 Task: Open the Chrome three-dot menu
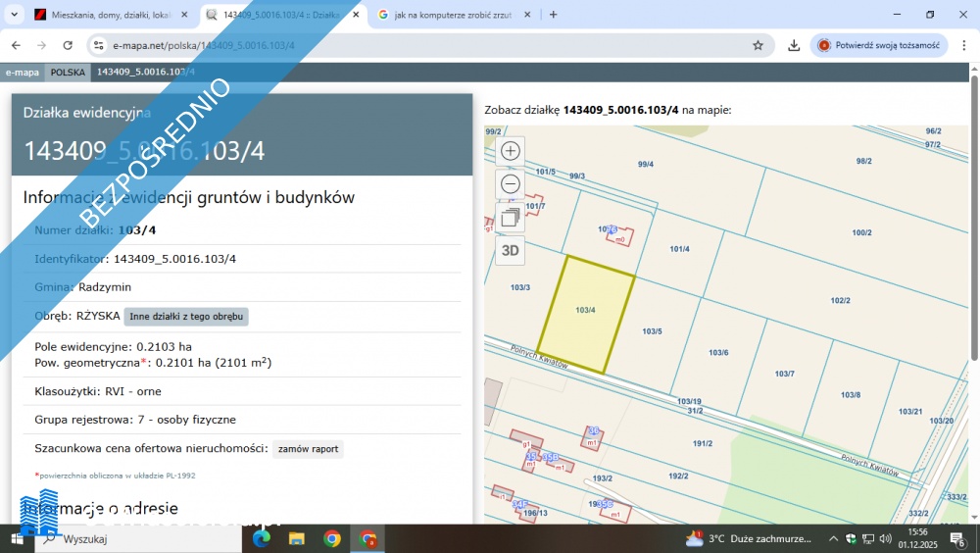click(x=961, y=45)
